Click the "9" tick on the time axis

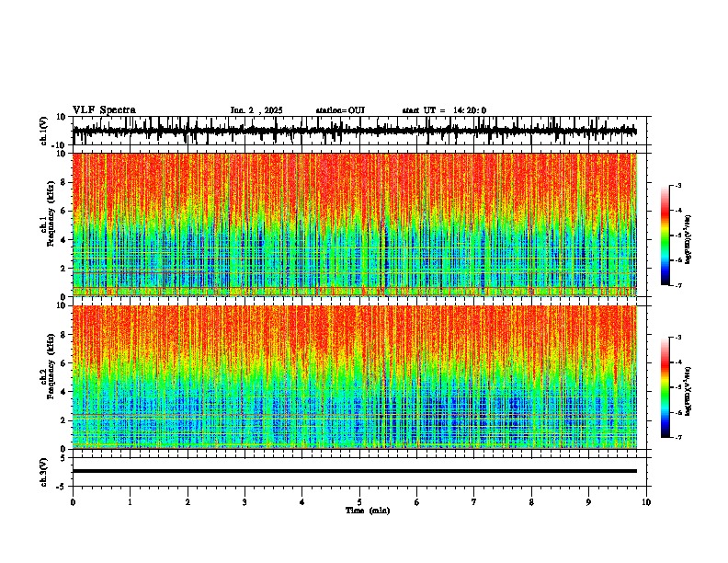[588, 502]
